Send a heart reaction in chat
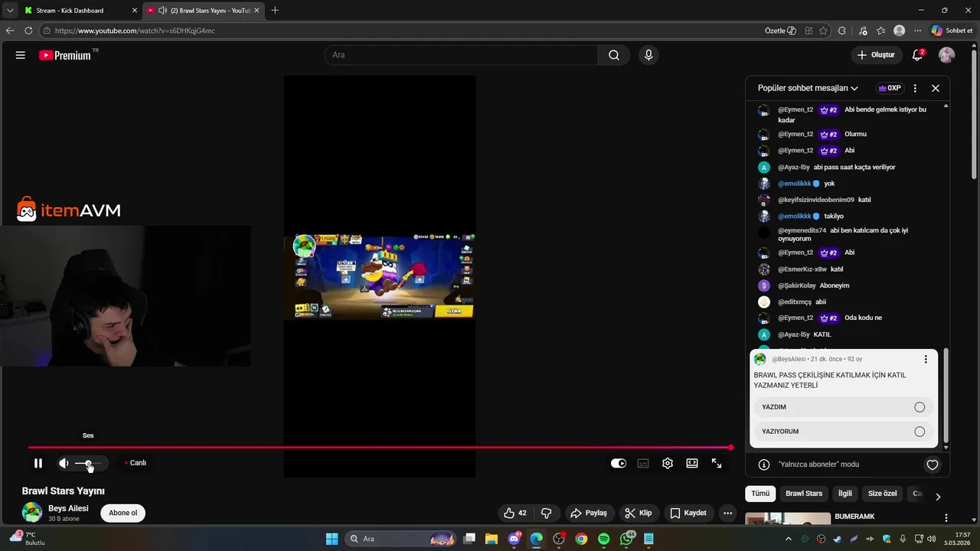This screenshot has height=551, width=980. pyautogui.click(x=933, y=465)
